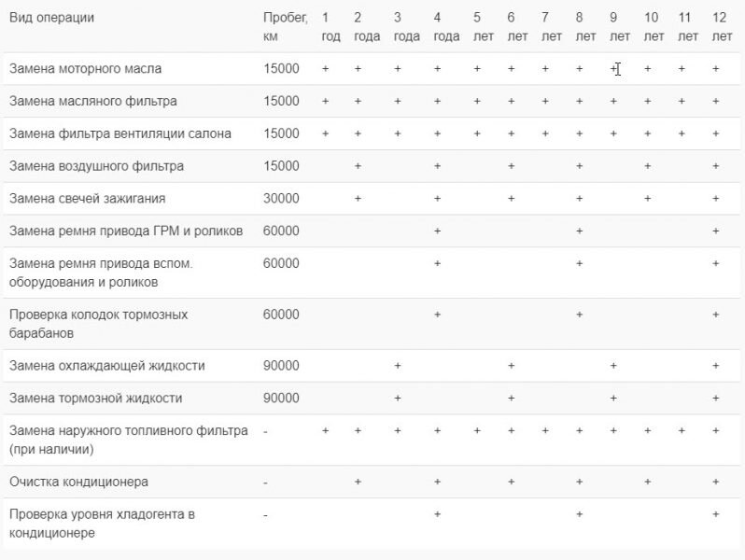Click 'Замена свечей зажигания' row label
Screen dimensions: 745x560
click(x=88, y=199)
